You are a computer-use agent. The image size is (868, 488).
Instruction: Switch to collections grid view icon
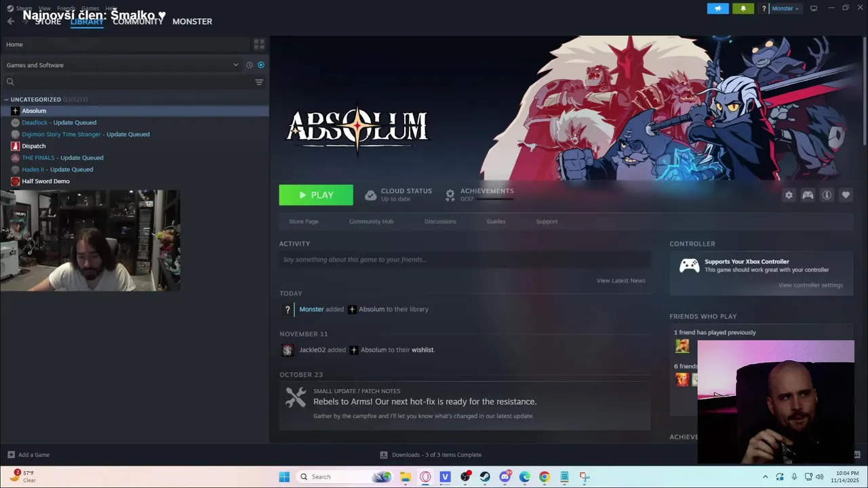tap(259, 44)
